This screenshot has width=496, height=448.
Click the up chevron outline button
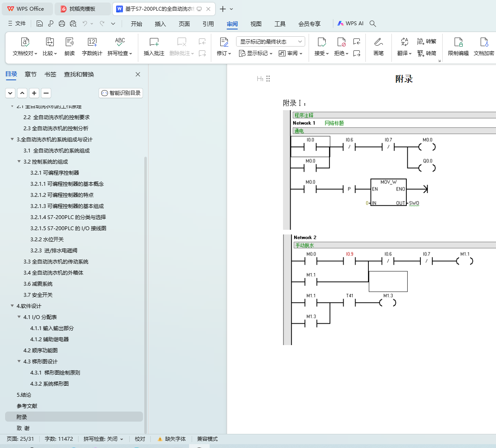pos(22,93)
